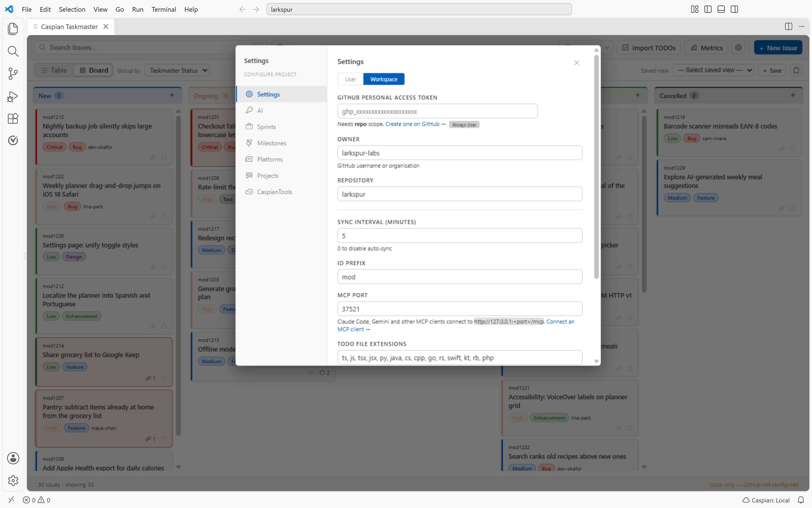Open the Platforms settings section

[x=281, y=159]
